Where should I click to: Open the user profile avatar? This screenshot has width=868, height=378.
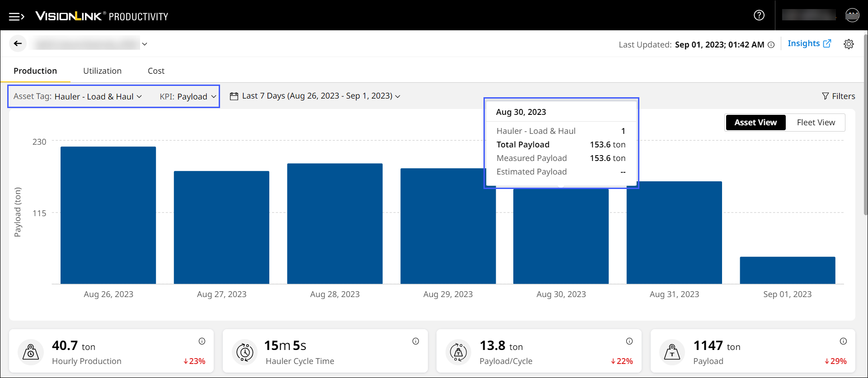pyautogui.click(x=852, y=15)
